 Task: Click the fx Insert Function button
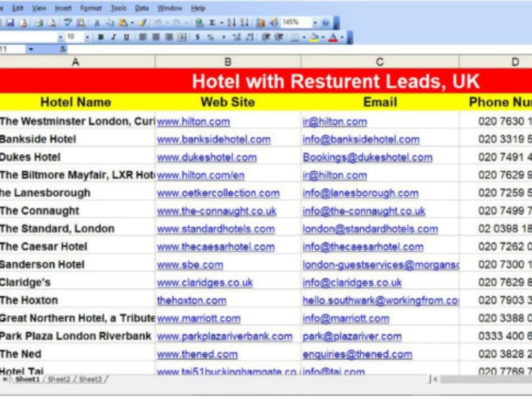(63, 49)
